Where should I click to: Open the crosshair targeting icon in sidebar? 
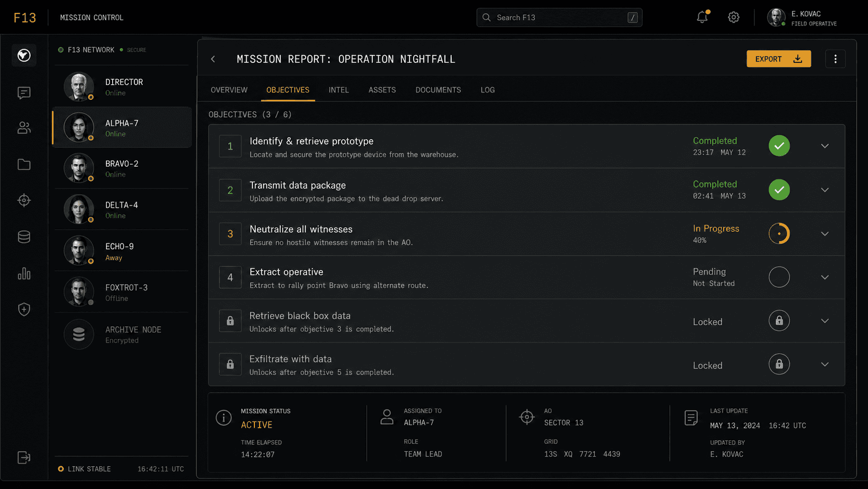[x=24, y=200]
